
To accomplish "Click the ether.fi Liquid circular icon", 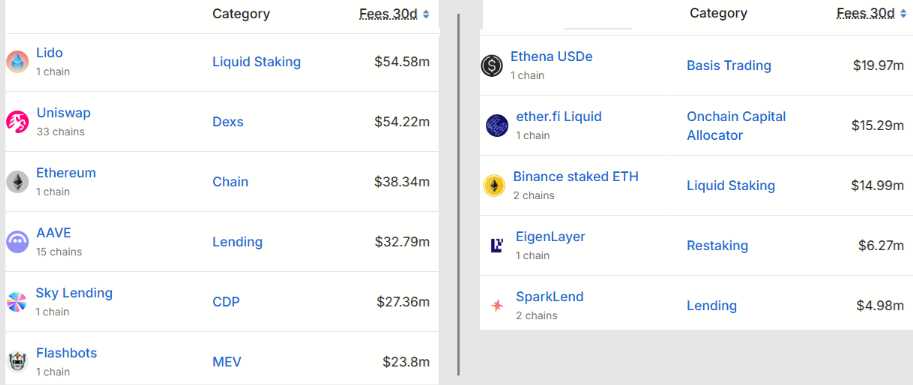I will click(497, 126).
